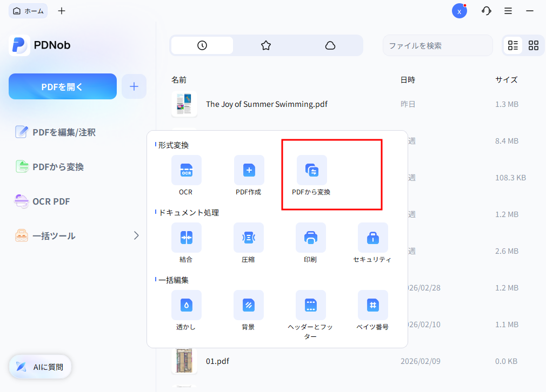
Task: Switch to the ホーム tab
Action: (x=28, y=10)
